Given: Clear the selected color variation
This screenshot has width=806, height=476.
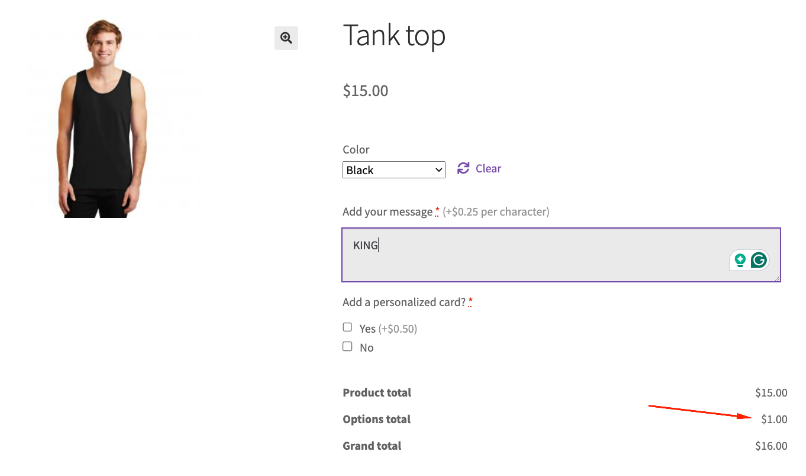Looking at the screenshot, I should coord(488,169).
